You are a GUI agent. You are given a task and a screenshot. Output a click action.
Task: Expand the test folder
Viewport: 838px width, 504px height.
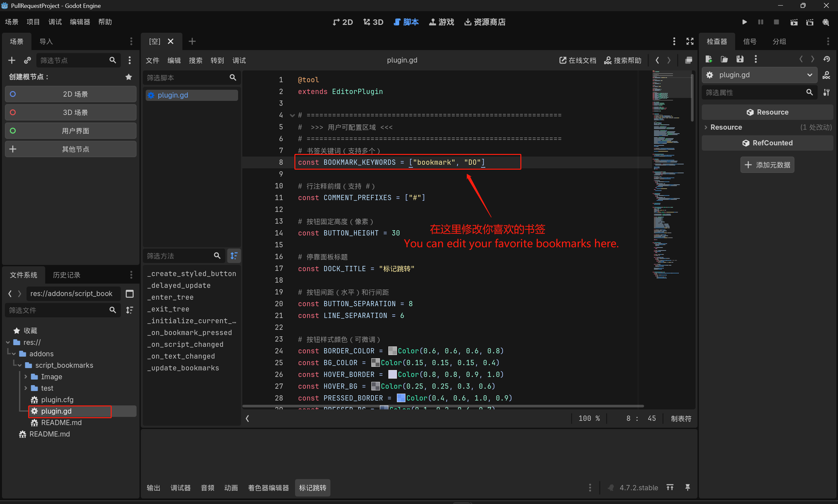pos(26,388)
